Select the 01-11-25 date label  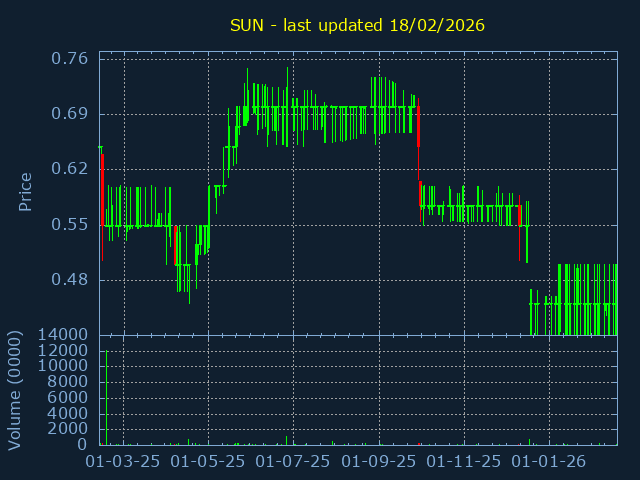pos(464,462)
